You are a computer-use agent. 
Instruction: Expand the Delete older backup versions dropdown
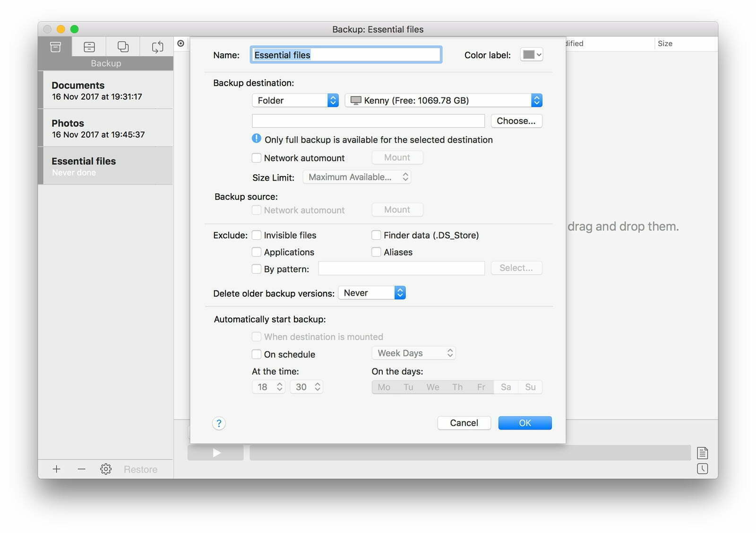coord(372,293)
